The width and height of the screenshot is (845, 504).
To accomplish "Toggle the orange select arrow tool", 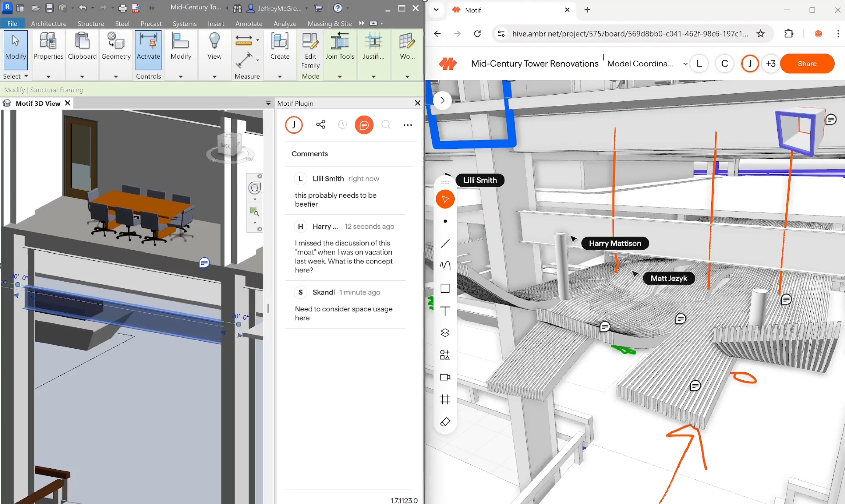I will (445, 199).
